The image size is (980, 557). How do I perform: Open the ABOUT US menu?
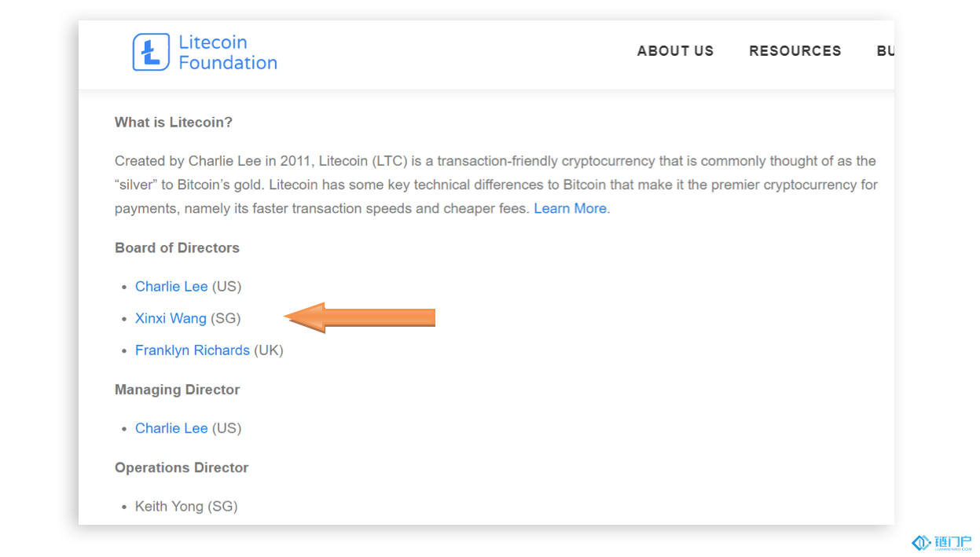[675, 51]
